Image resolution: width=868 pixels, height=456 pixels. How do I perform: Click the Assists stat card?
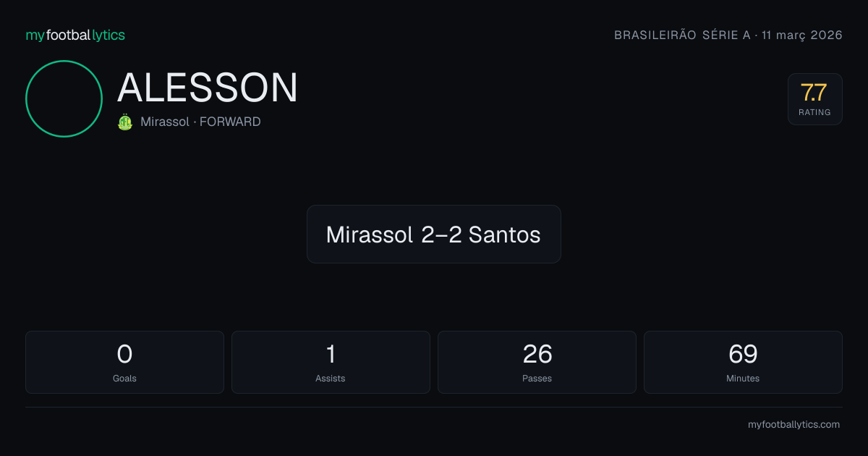[331, 362]
